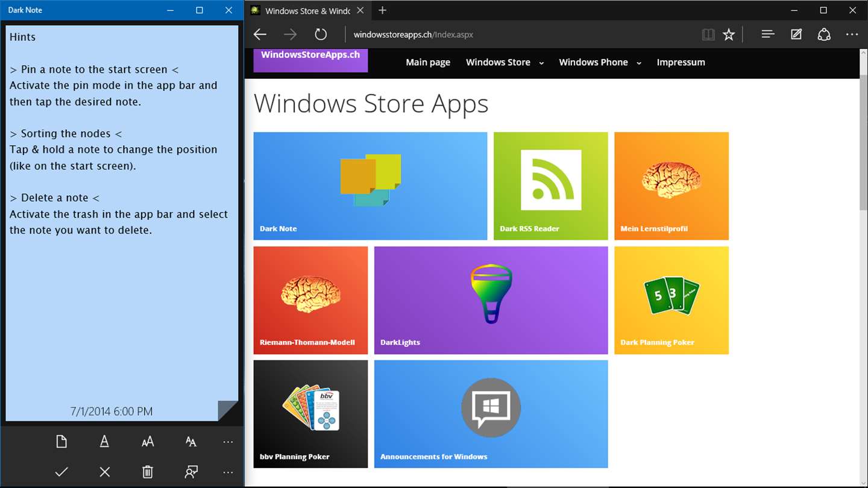Open the Dark RSS Reader tile
This screenshot has height=488, width=868.
[551, 186]
